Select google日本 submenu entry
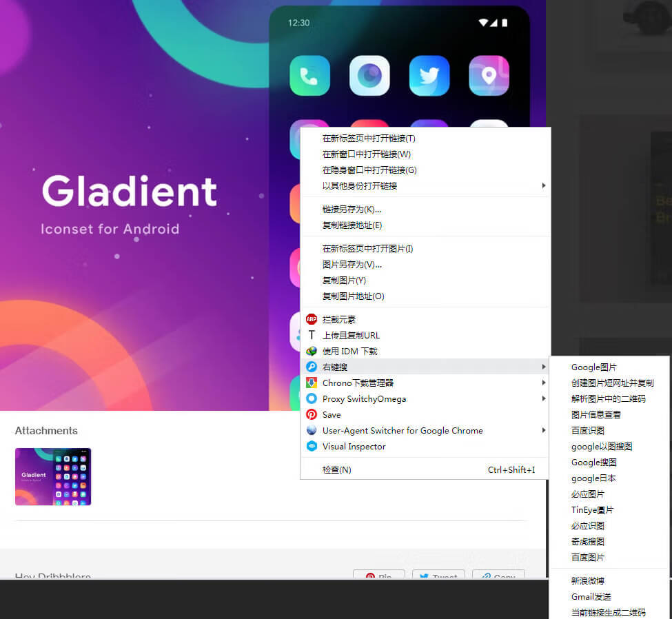Screen dimensions: 672x619 609,478
